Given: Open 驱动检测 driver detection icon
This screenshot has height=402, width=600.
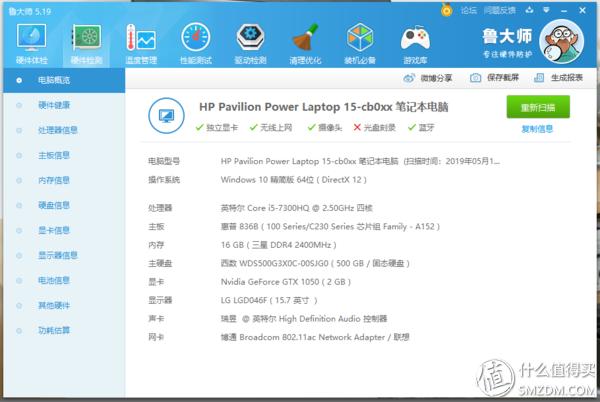Looking at the screenshot, I should click(250, 44).
